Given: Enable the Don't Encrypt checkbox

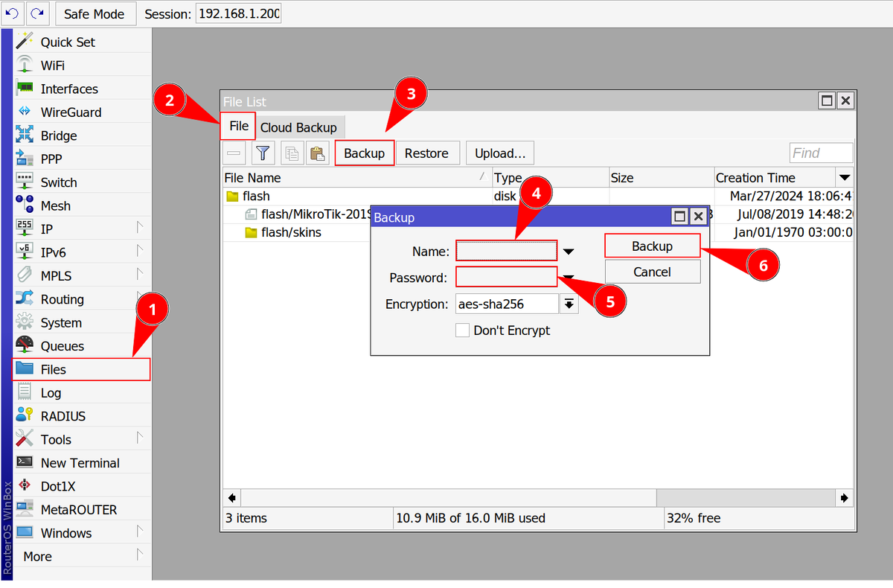Looking at the screenshot, I should (462, 330).
